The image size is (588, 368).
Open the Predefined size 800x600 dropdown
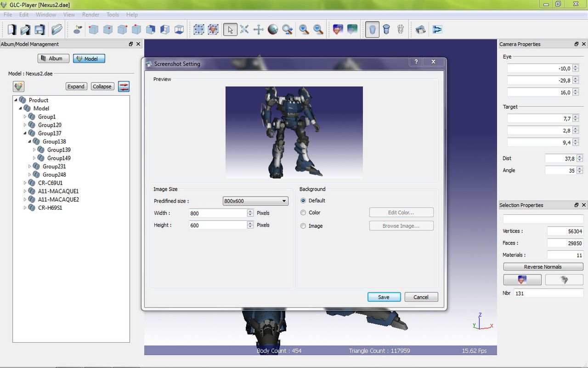[255, 201]
